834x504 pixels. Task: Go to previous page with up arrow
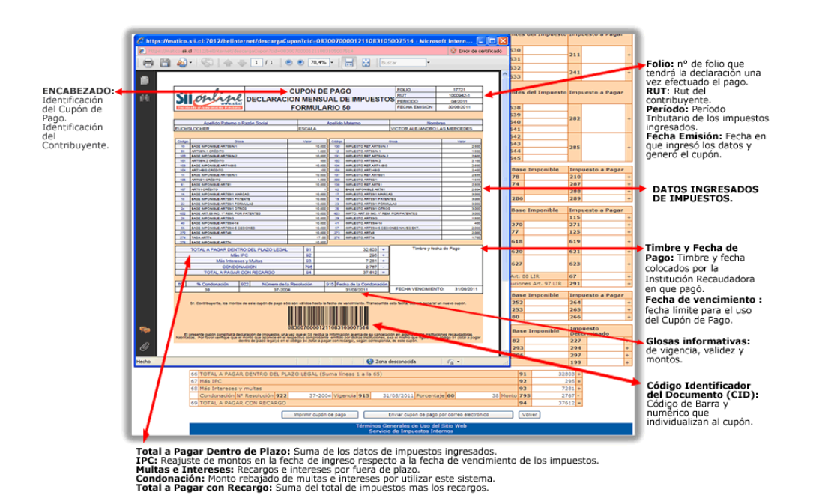[228, 63]
